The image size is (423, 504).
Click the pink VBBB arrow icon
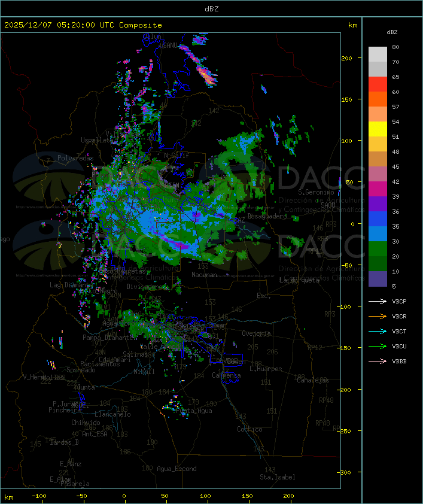[x=378, y=362]
